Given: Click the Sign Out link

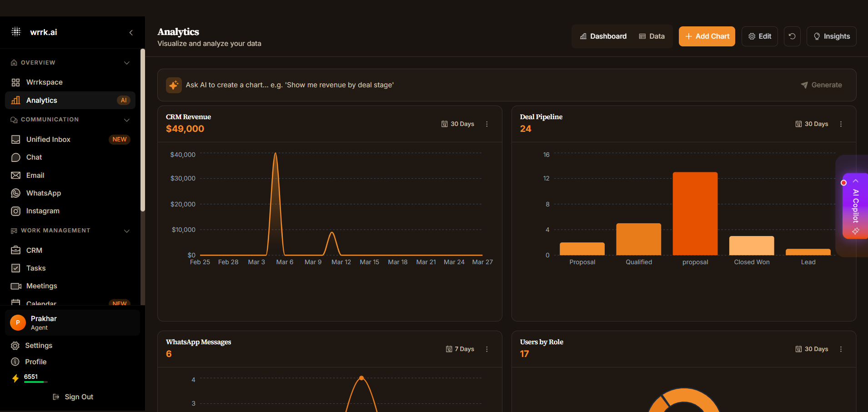Looking at the screenshot, I should (73, 397).
